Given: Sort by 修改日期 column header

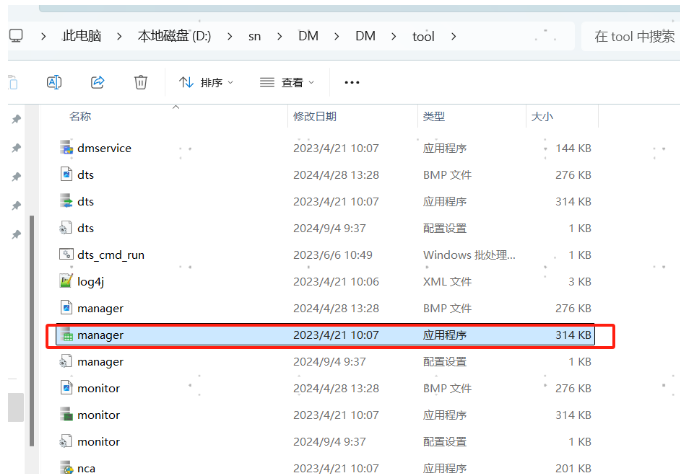Looking at the screenshot, I should (x=315, y=116).
